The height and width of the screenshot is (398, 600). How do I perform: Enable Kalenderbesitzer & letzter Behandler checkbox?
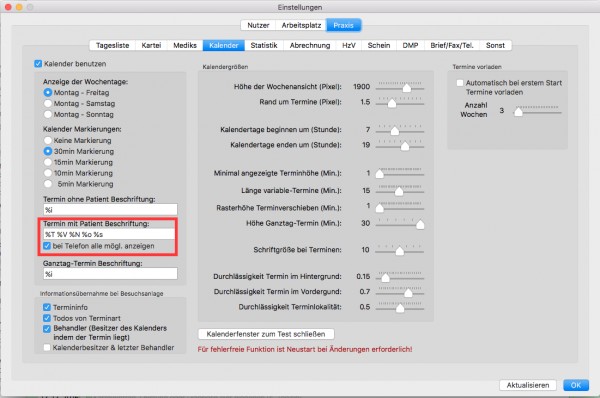(47, 347)
